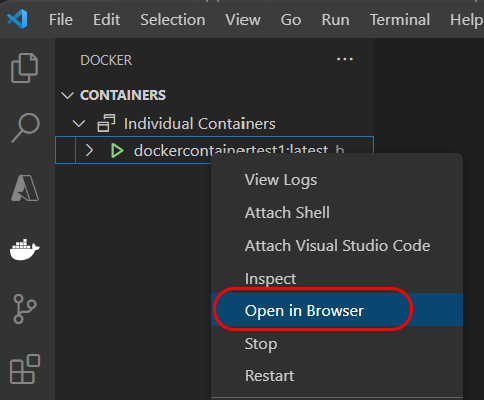
Task: Open the Azure extension icon
Action: pyautogui.click(x=25, y=188)
